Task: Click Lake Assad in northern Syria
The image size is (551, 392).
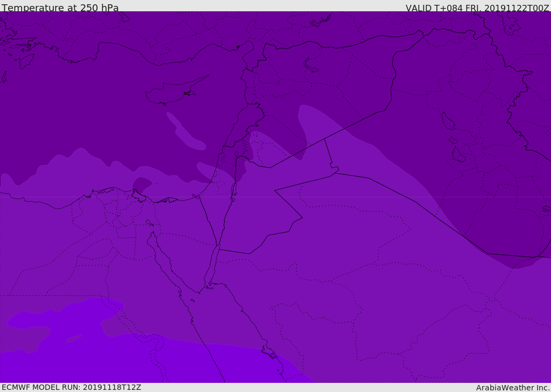Action: click(310, 66)
